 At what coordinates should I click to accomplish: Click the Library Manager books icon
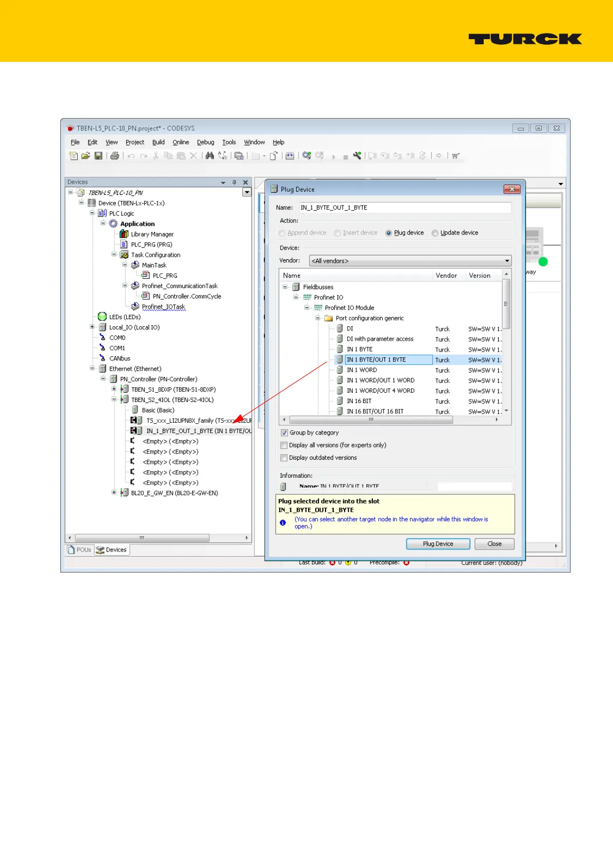[124, 234]
